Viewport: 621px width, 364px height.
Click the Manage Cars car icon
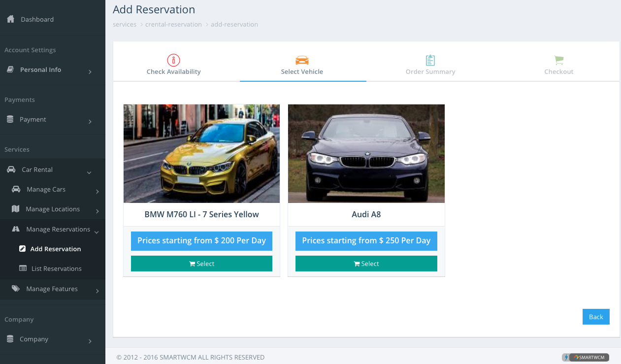coord(16,189)
